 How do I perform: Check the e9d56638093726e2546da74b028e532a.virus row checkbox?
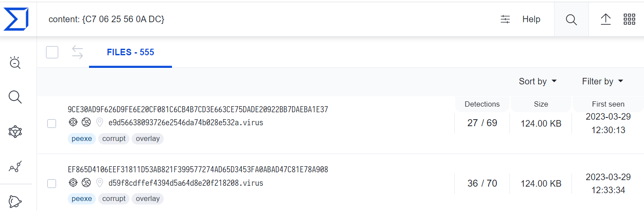click(52, 124)
